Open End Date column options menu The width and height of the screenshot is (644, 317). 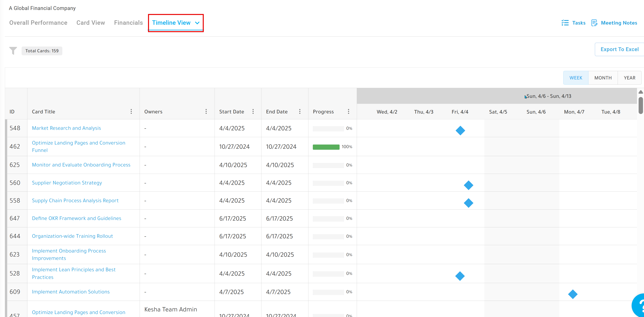coord(300,111)
